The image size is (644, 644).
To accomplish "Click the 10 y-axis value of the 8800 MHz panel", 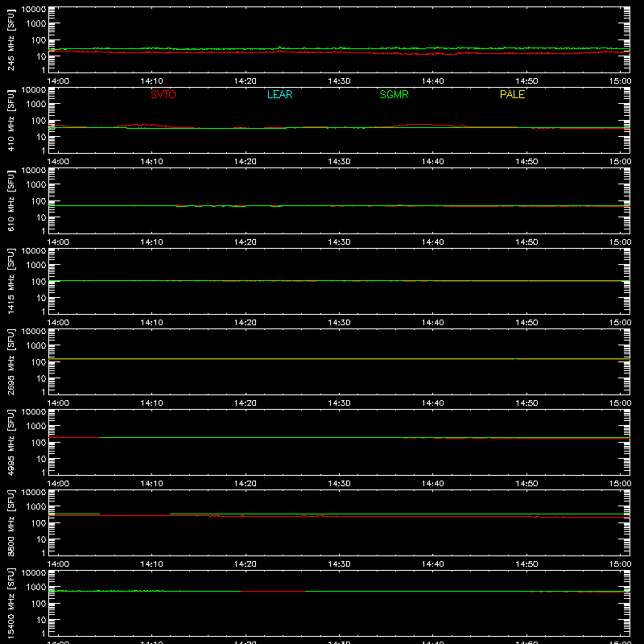I will pyautogui.click(x=42, y=539).
